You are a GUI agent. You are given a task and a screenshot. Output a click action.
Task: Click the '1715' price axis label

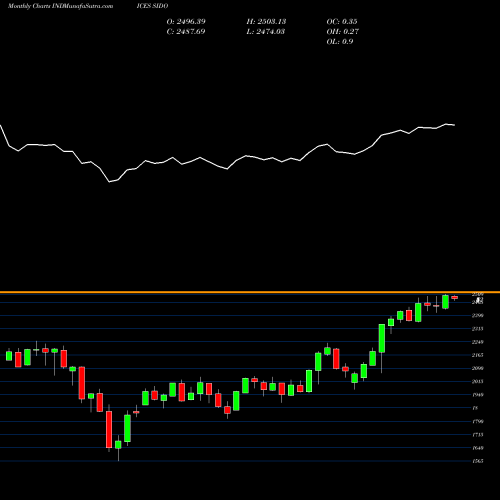[x=478, y=435]
